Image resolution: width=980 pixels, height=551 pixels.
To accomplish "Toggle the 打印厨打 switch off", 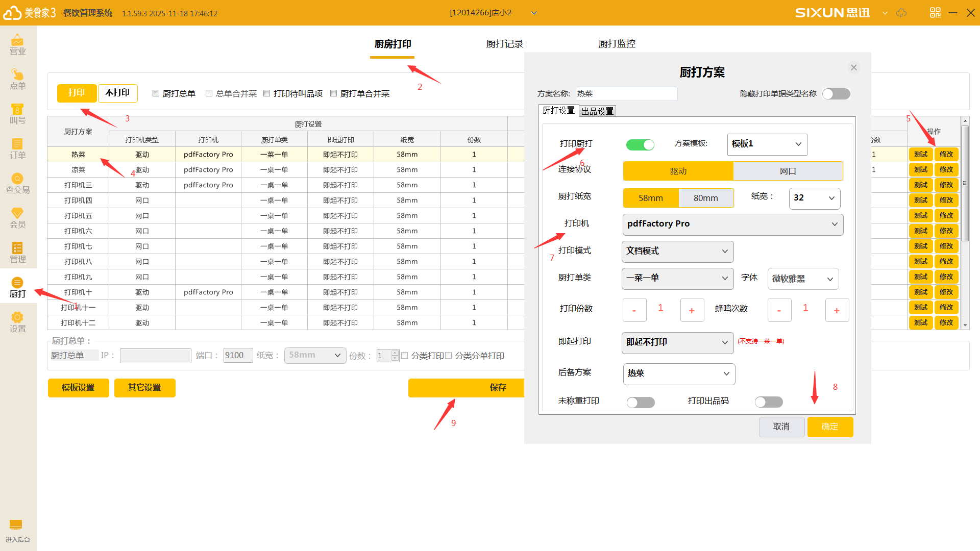I will pos(640,145).
